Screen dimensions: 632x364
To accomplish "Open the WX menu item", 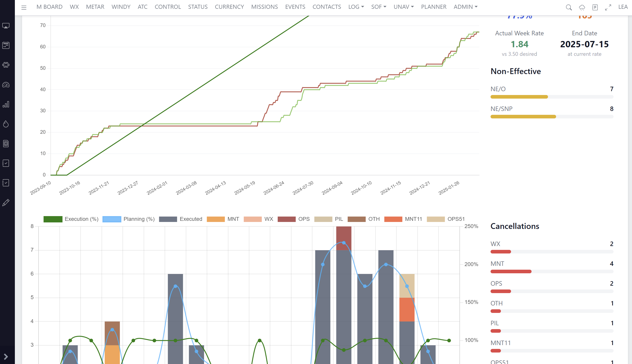I will (74, 7).
